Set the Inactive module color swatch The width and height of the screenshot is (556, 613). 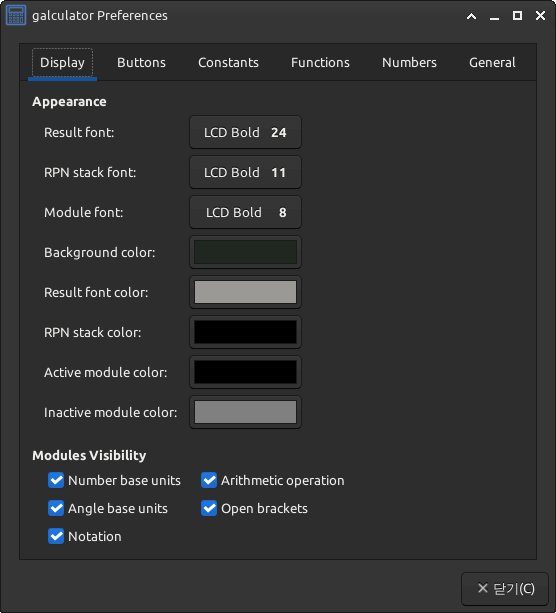[x=246, y=412]
